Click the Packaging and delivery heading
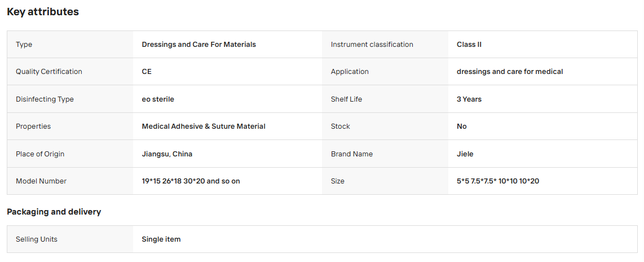The height and width of the screenshot is (262, 644). (54, 212)
